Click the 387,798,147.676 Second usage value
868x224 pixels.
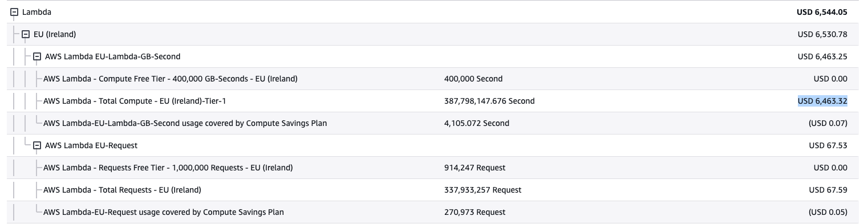pos(489,101)
